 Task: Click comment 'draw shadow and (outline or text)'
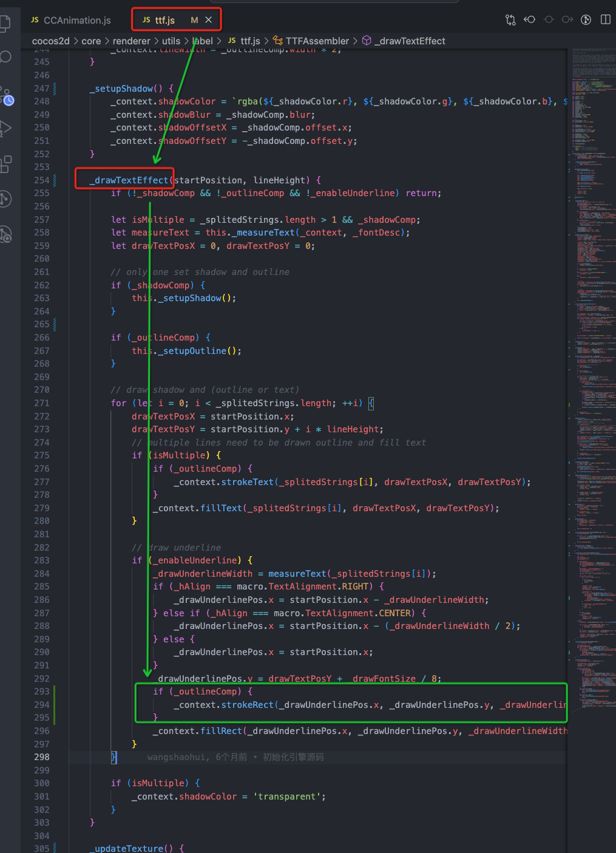[x=205, y=390]
